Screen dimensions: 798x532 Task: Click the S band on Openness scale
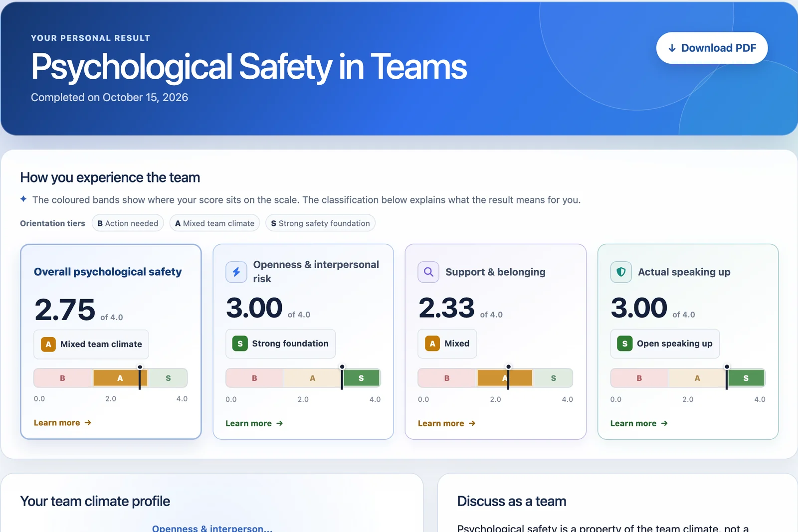tap(362, 378)
